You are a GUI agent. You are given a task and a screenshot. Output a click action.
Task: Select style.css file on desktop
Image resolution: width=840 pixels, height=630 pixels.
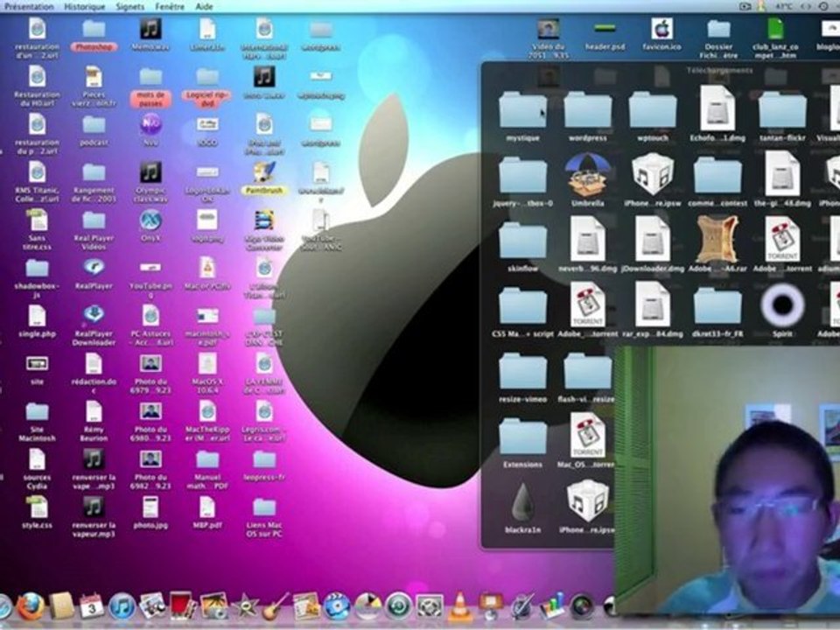point(37,507)
